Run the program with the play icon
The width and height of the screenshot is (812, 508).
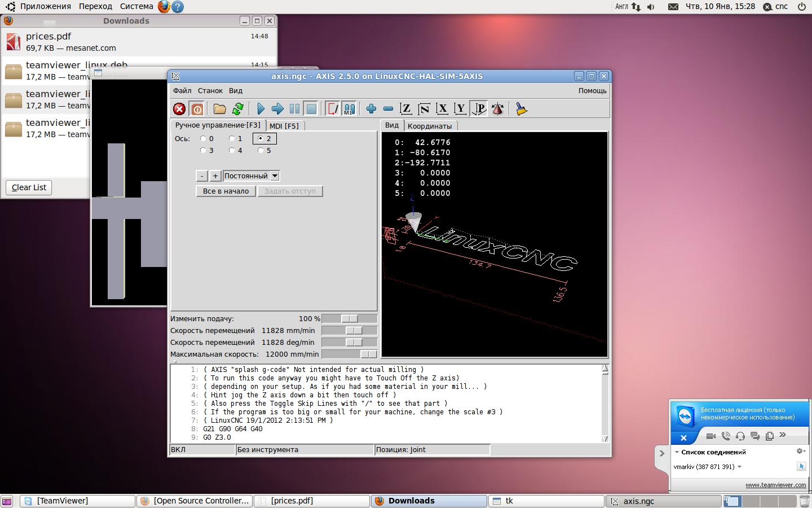pyautogui.click(x=261, y=109)
